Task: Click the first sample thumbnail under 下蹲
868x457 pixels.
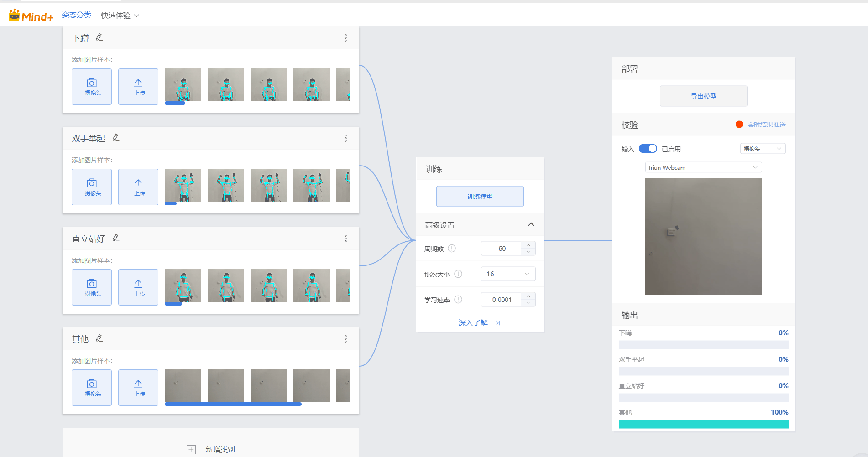Action: point(183,85)
